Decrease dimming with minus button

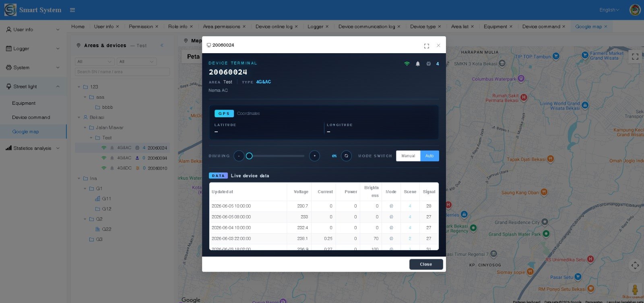(239, 156)
